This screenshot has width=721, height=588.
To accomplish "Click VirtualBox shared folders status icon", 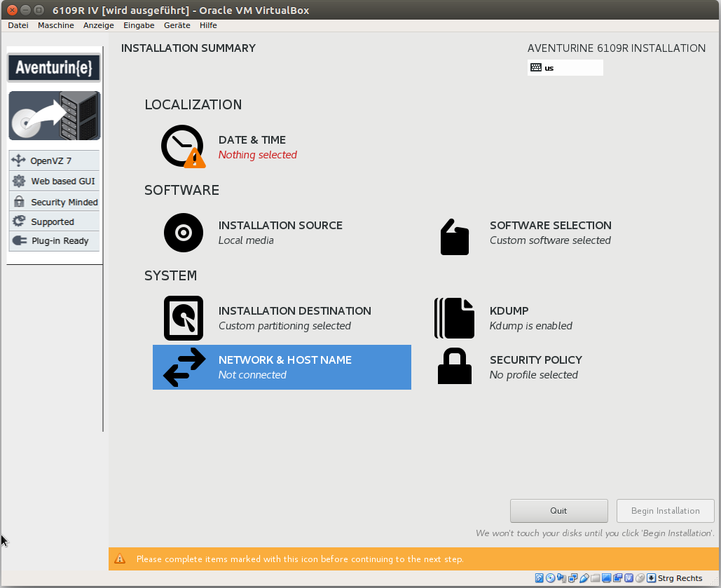I will pyautogui.click(x=596, y=578).
